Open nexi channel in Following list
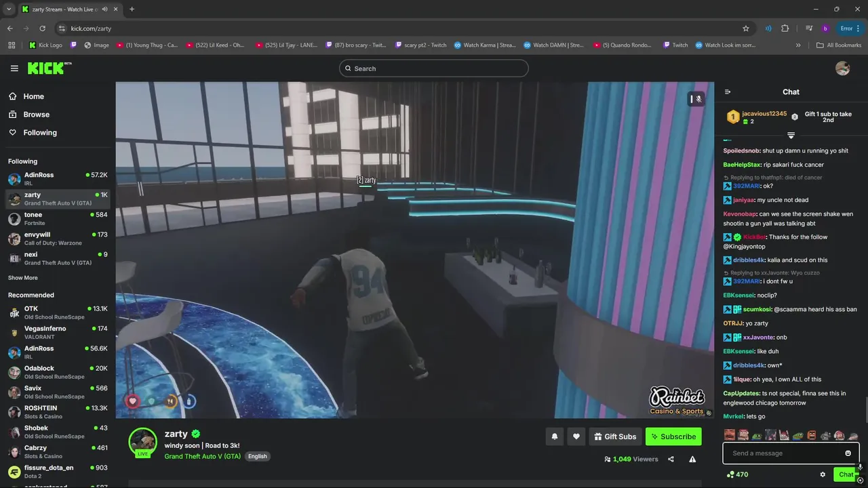This screenshot has height=488, width=868. [x=58, y=258]
